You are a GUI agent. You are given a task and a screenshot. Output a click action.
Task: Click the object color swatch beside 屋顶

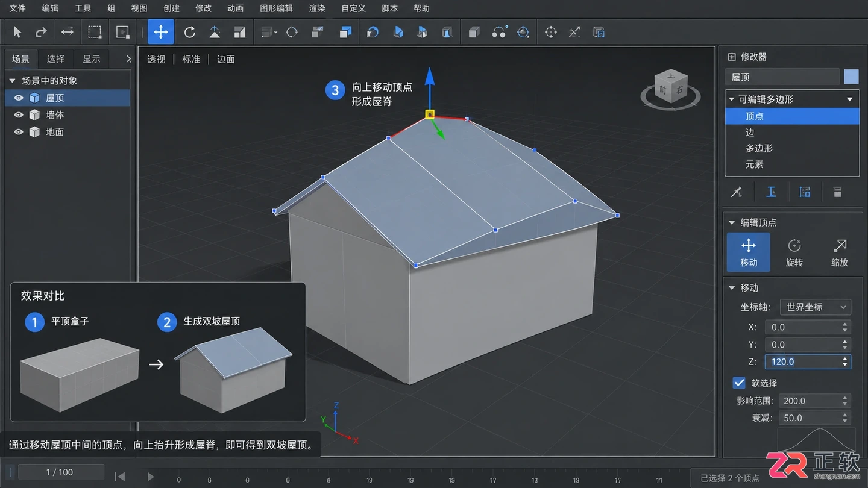851,77
